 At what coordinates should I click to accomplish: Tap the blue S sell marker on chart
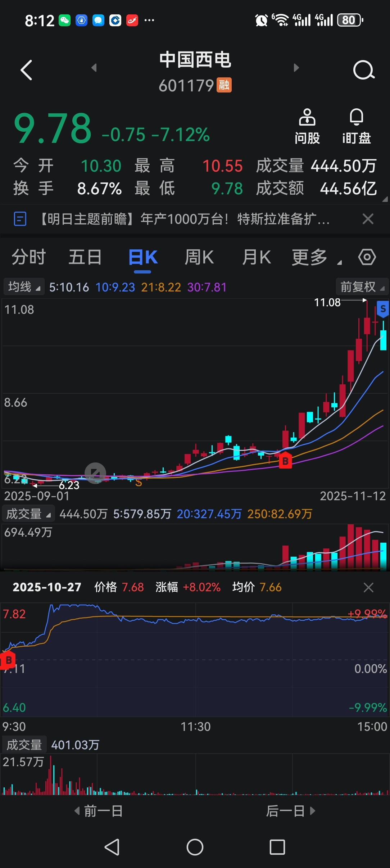[x=383, y=309]
